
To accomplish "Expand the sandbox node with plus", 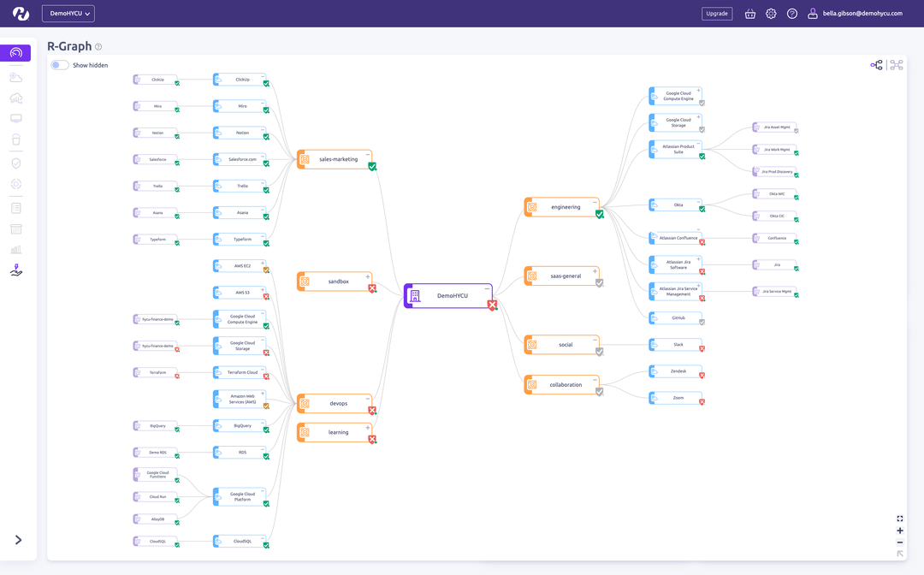I will tap(368, 276).
